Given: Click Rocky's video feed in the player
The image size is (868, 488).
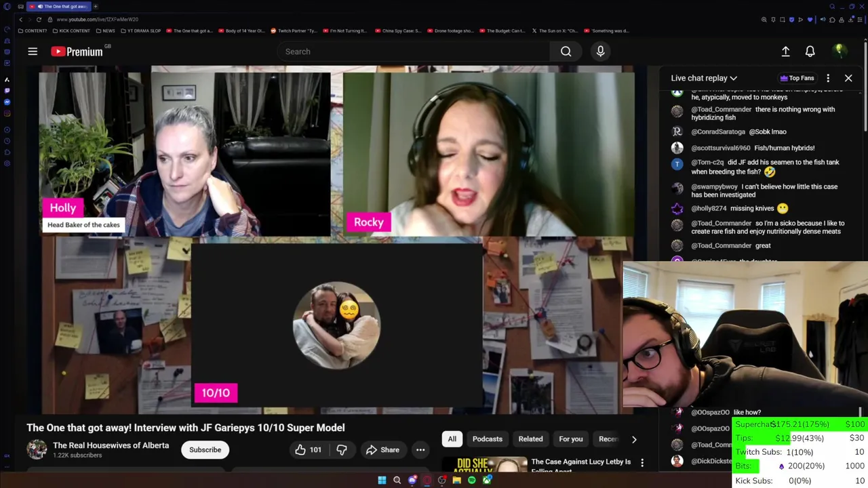Looking at the screenshot, I should [x=489, y=155].
